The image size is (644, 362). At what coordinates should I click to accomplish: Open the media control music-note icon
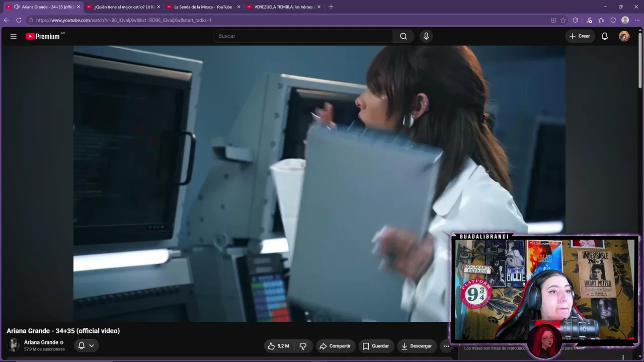[x=589, y=20]
